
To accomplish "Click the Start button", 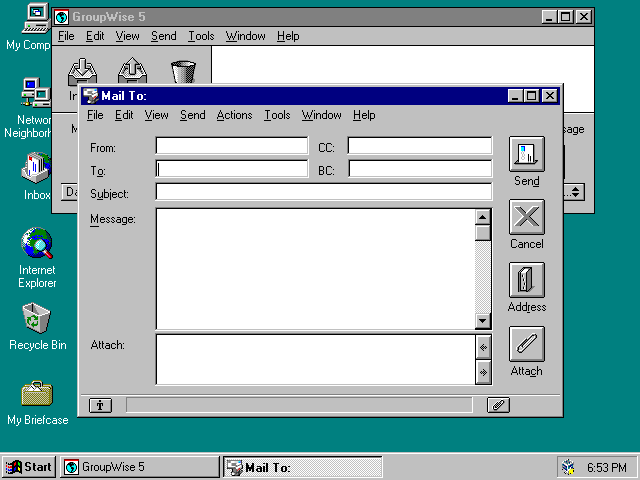I will pyautogui.click(x=29, y=467).
